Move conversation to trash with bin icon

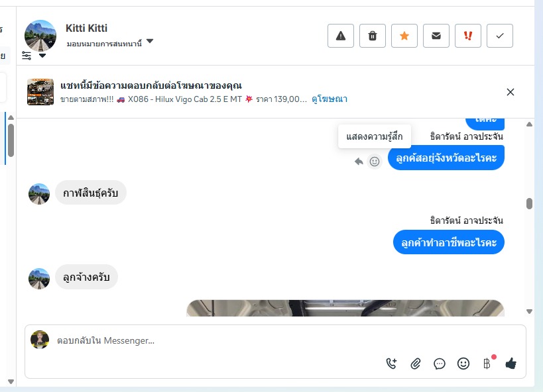(x=373, y=36)
